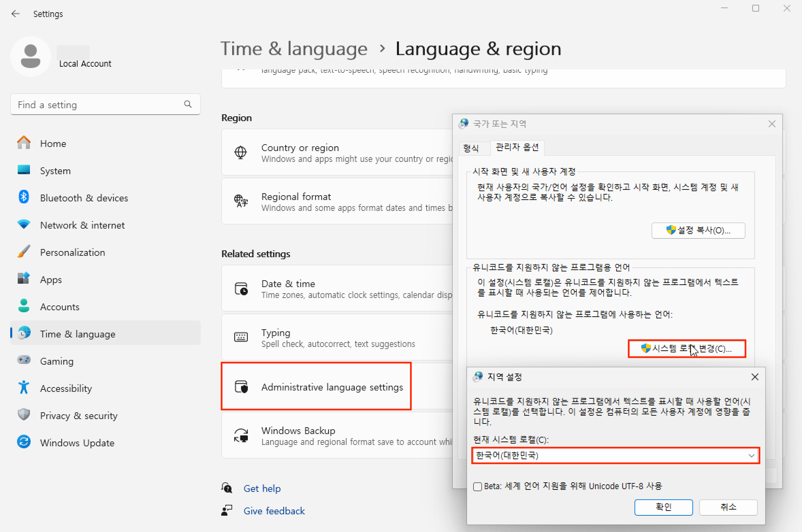This screenshot has width=802, height=532.
Task: Open the Give feedback link
Action: pyautogui.click(x=274, y=511)
